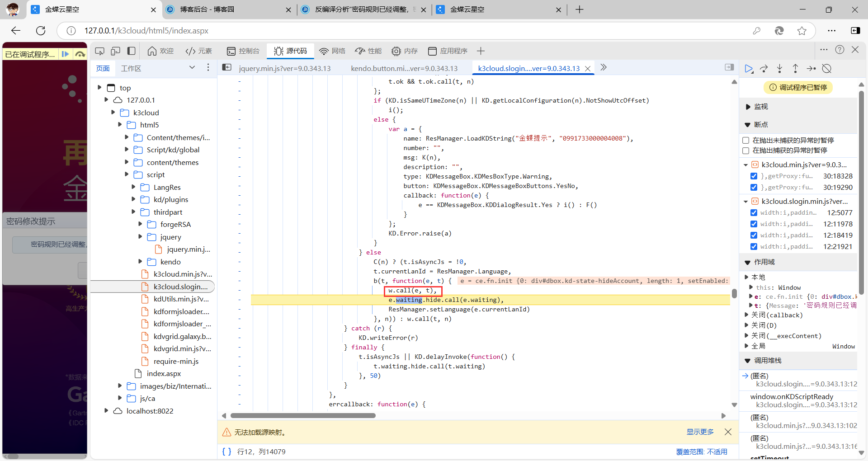
Task: Select index.aspx in file tree
Action: [164, 374]
